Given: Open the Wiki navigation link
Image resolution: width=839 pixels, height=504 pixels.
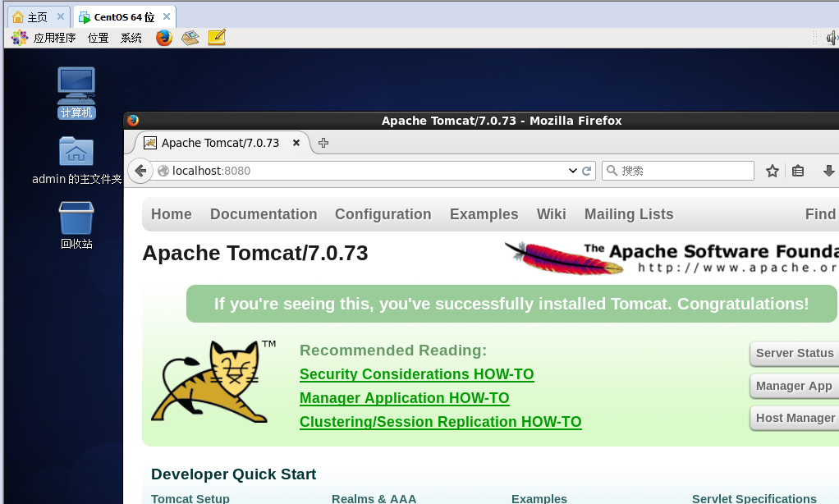Looking at the screenshot, I should [551, 214].
